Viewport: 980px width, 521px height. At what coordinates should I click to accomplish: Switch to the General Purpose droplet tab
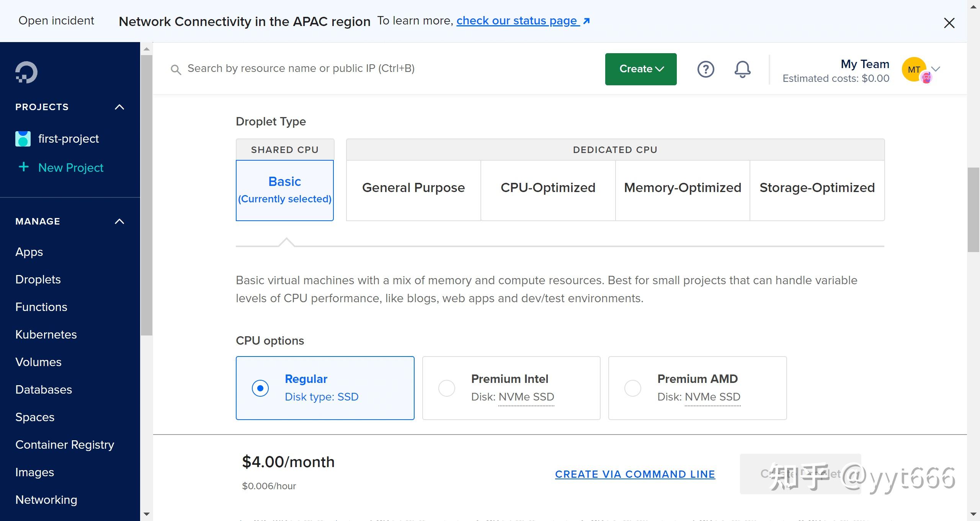pos(413,187)
